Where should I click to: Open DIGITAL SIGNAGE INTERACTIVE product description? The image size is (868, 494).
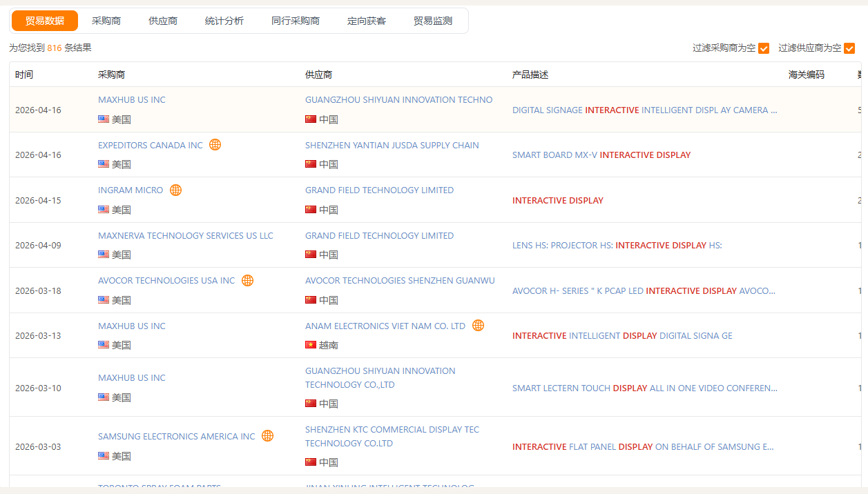[x=645, y=110]
